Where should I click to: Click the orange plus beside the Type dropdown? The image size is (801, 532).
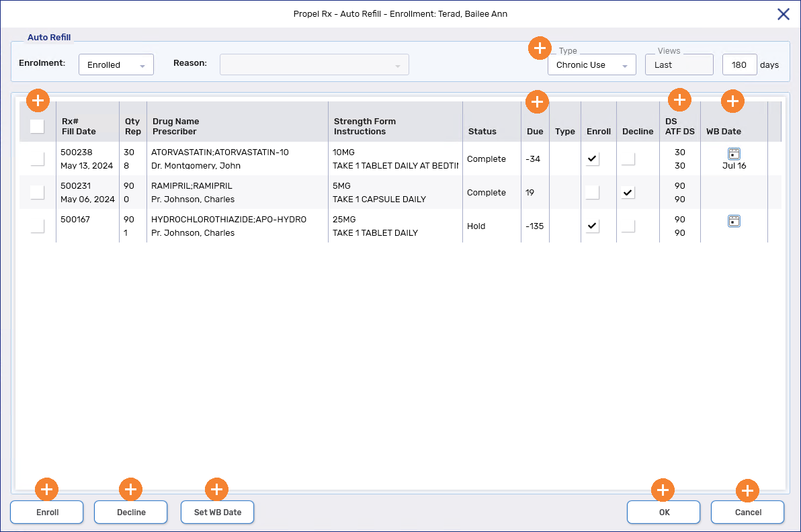[540, 48]
